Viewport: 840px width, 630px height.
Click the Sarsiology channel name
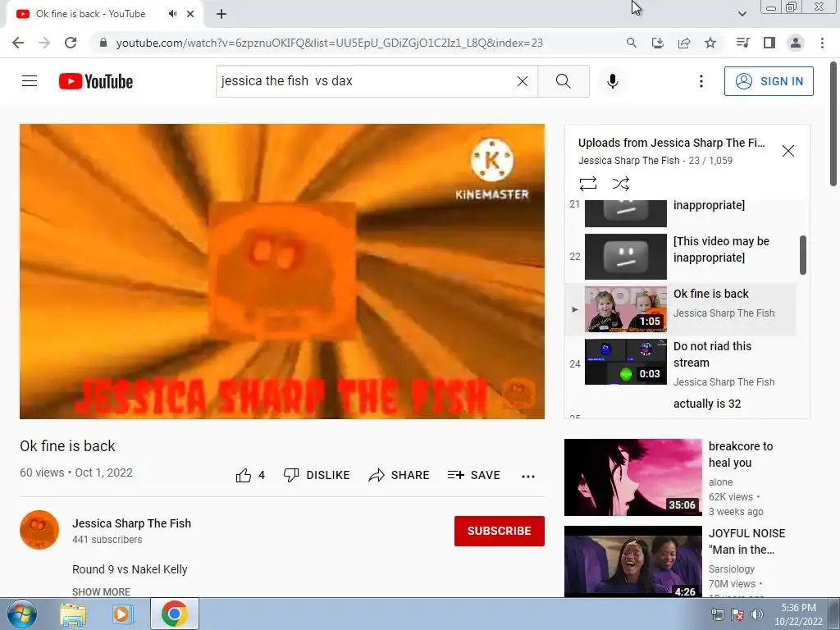point(731,569)
